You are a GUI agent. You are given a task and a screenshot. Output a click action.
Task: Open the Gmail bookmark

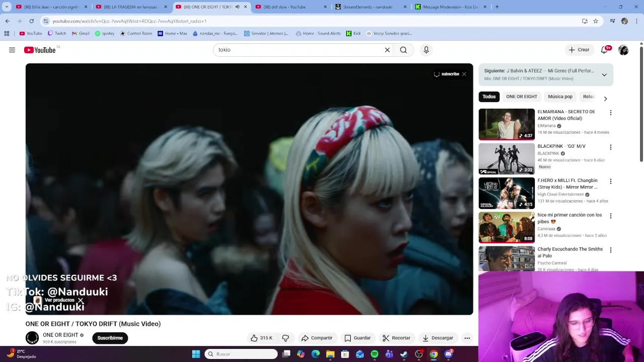(80, 34)
